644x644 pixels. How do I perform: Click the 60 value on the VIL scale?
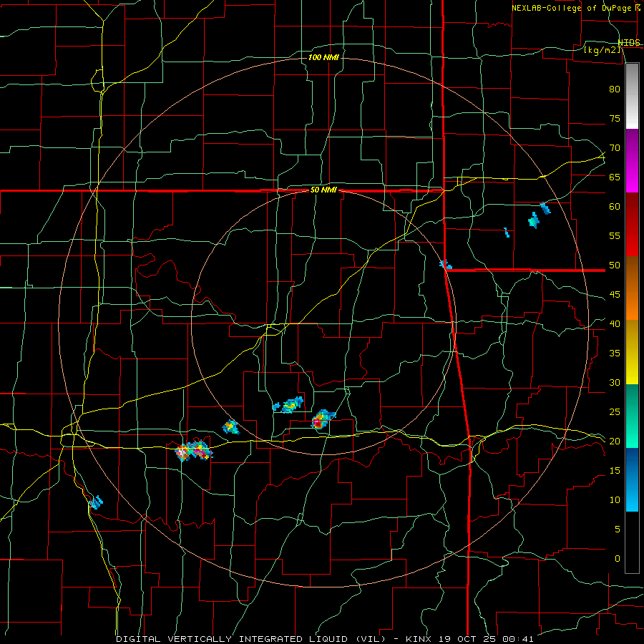pyautogui.click(x=615, y=207)
